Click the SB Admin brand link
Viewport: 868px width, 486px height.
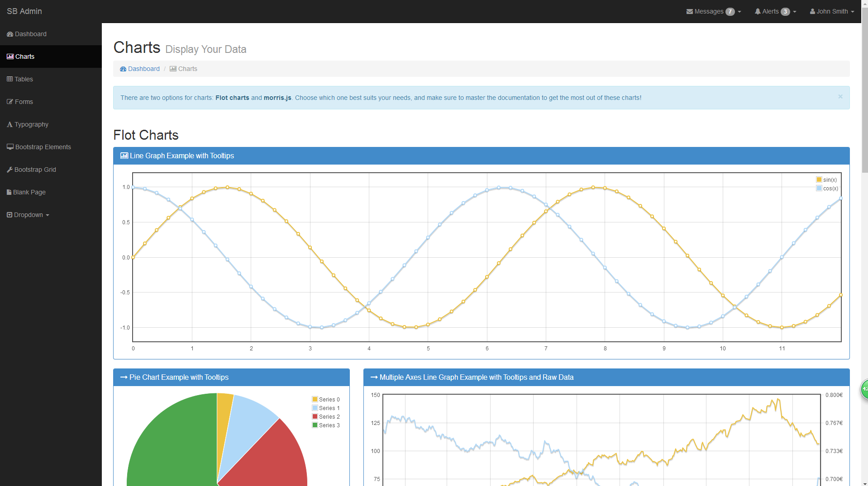(x=24, y=11)
